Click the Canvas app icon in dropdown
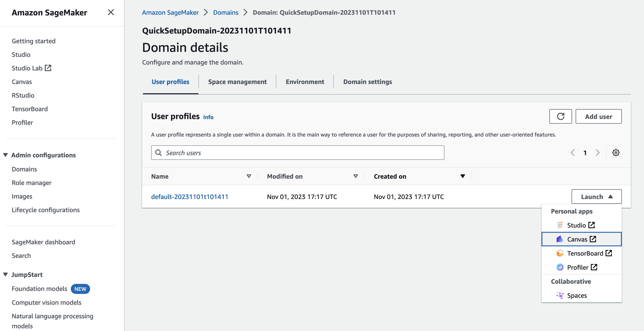 (x=560, y=239)
